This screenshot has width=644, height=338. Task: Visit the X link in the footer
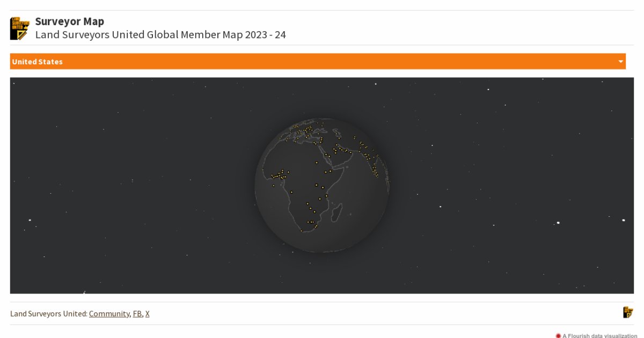(148, 313)
